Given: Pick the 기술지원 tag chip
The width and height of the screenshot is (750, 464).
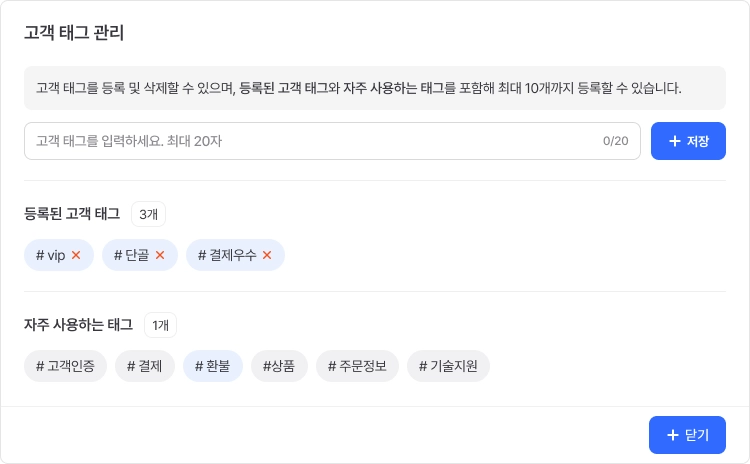Looking at the screenshot, I should pos(448,366).
